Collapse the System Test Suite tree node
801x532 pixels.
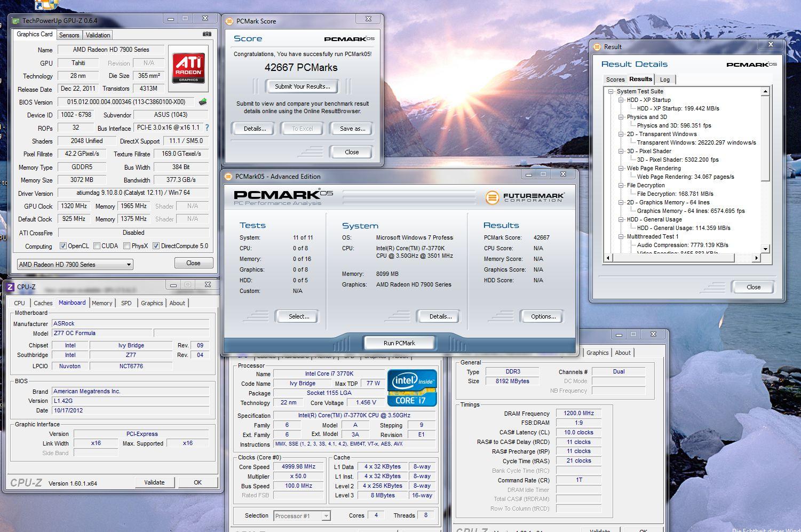(610, 91)
